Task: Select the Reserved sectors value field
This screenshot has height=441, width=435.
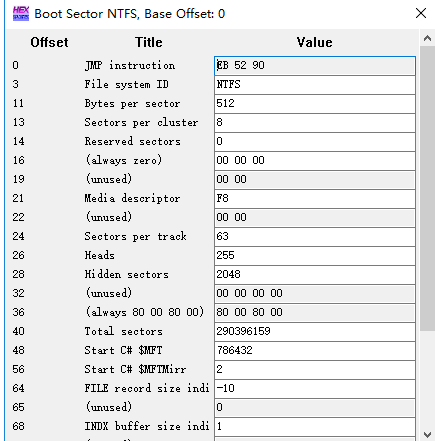Action: 315,142
